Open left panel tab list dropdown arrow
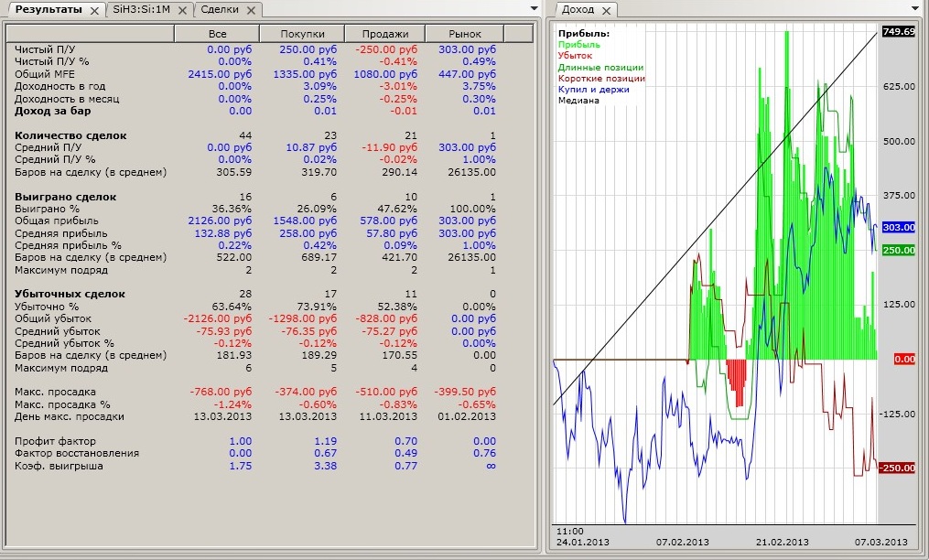 534,9
